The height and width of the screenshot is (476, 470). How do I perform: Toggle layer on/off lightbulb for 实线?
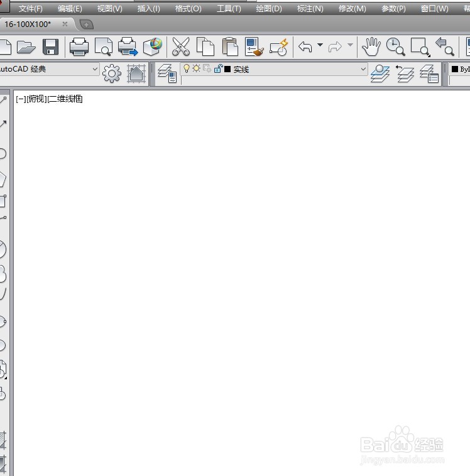click(187, 68)
